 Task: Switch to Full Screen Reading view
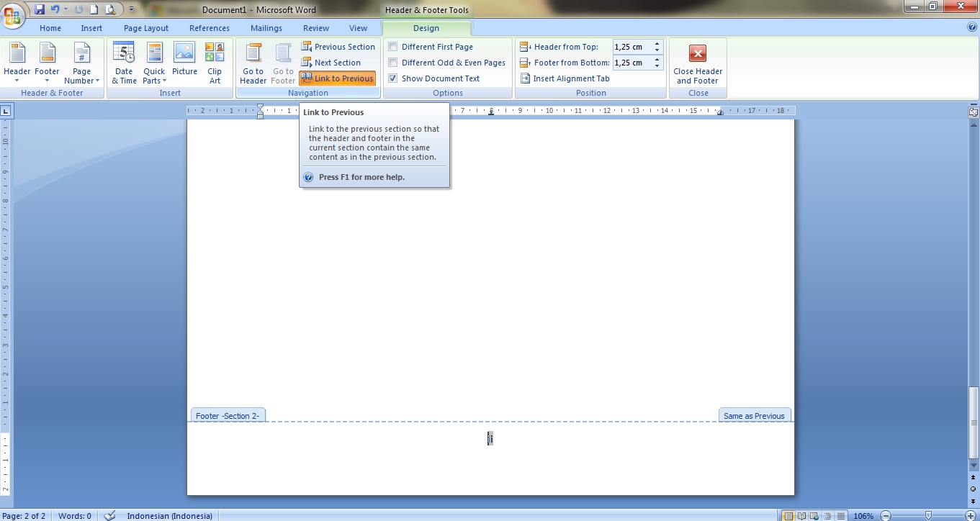802,516
